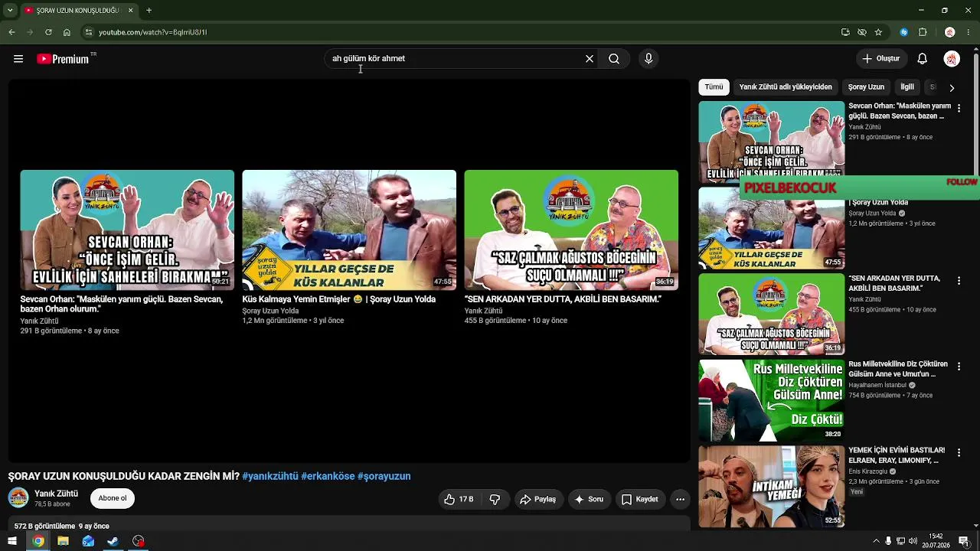Run search with the magnifier button

[x=614, y=59]
